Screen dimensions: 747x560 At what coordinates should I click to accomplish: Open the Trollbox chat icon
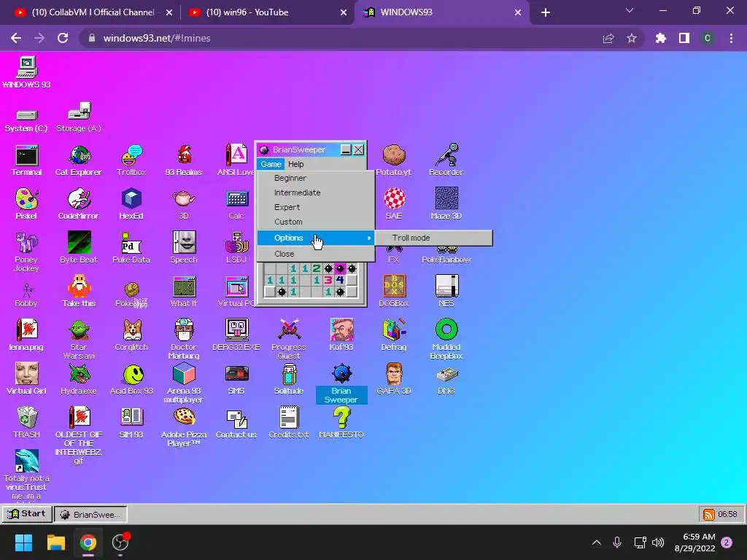click(x=131, y=160)
